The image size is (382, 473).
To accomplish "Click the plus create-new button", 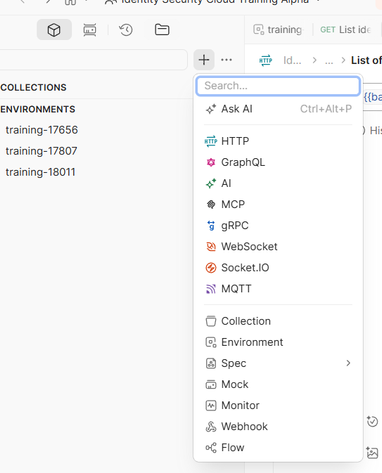I will [204, 60].
